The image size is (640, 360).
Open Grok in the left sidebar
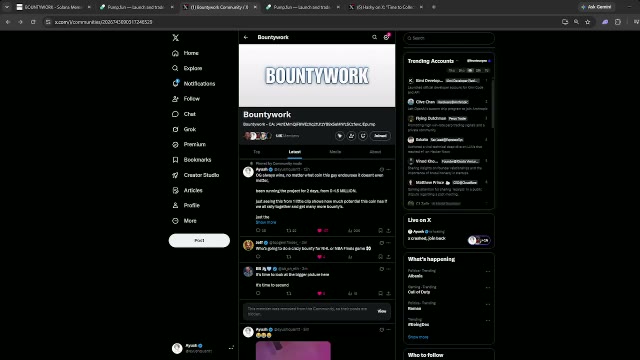(x=184, y=129)
